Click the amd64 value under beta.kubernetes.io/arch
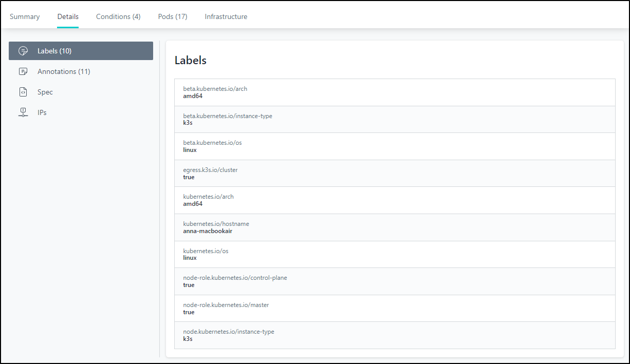Image resolution: width=630 pixels, height=364 pixels. (193, 96)
